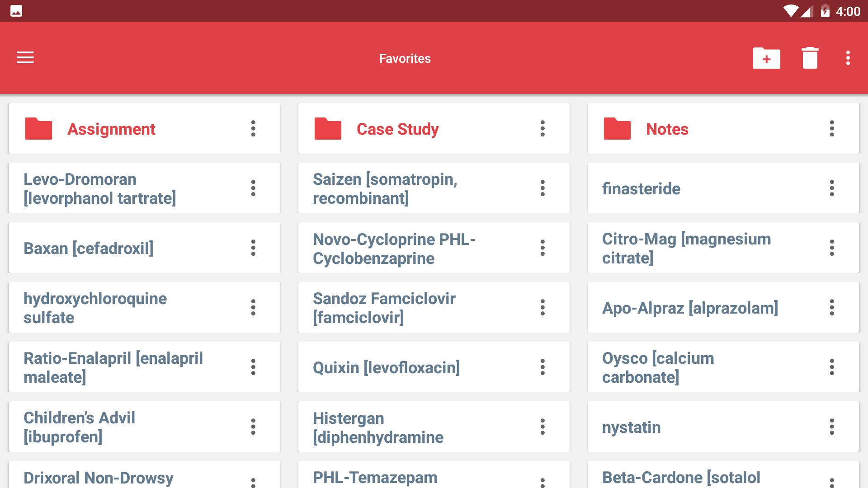The width and height of the screenshot is (868, 488).
Task: Select hydroxychloroquine sulfate entry
Action: (144, 307)
